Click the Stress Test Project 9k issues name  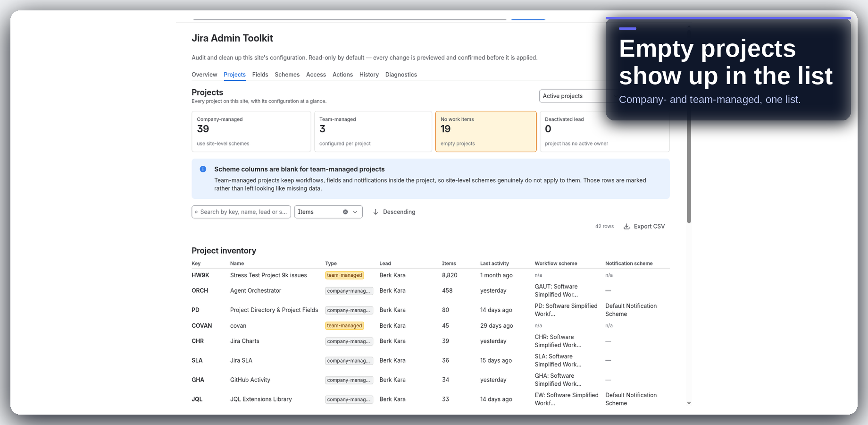click(x=268, y=275)
